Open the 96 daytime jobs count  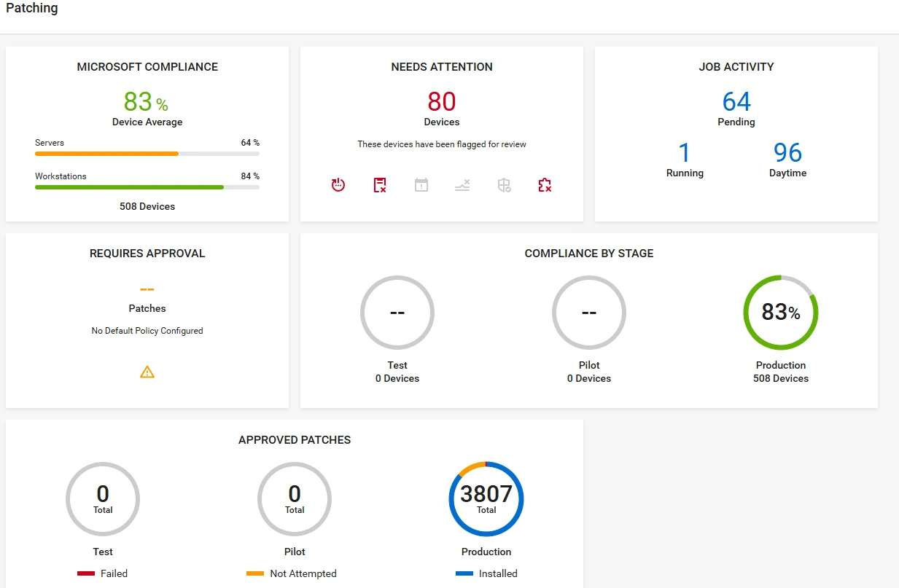pyautogui.click(x=787, y=153)
